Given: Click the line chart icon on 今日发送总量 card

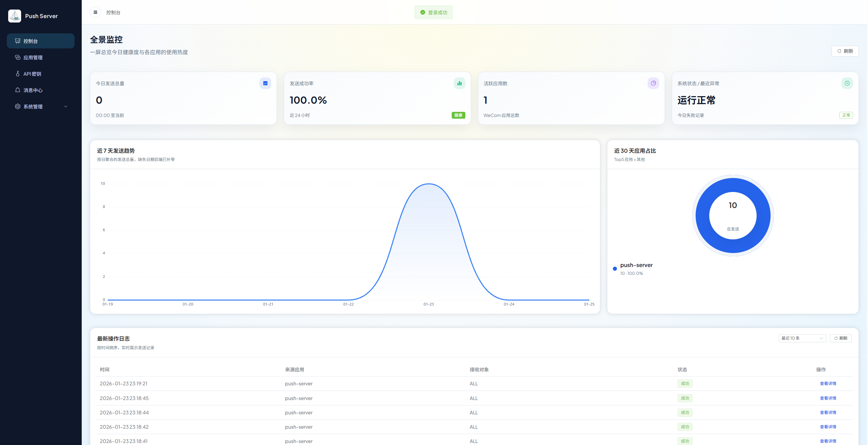Looking at the screenshot, I should click(x=265, y=83).
